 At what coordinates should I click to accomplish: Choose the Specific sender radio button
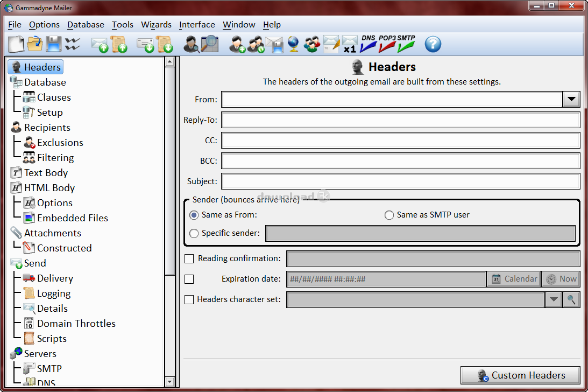194,234
